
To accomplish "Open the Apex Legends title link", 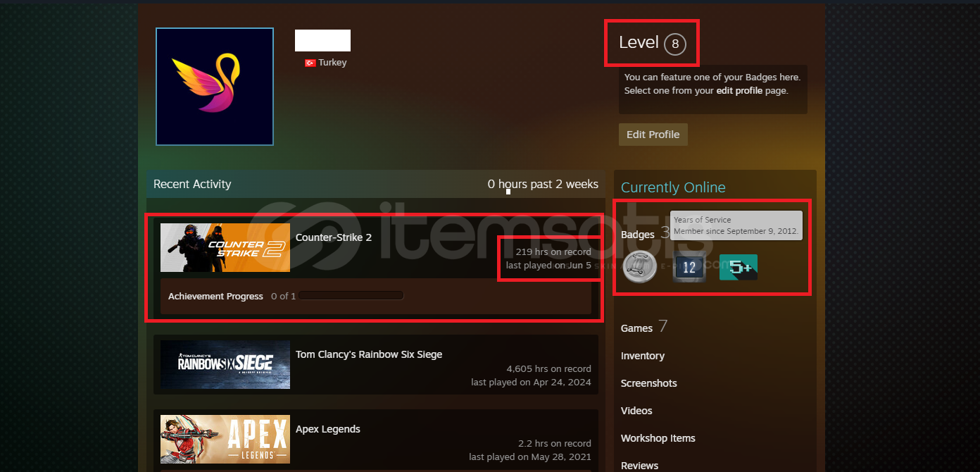I will click(328, 429).
